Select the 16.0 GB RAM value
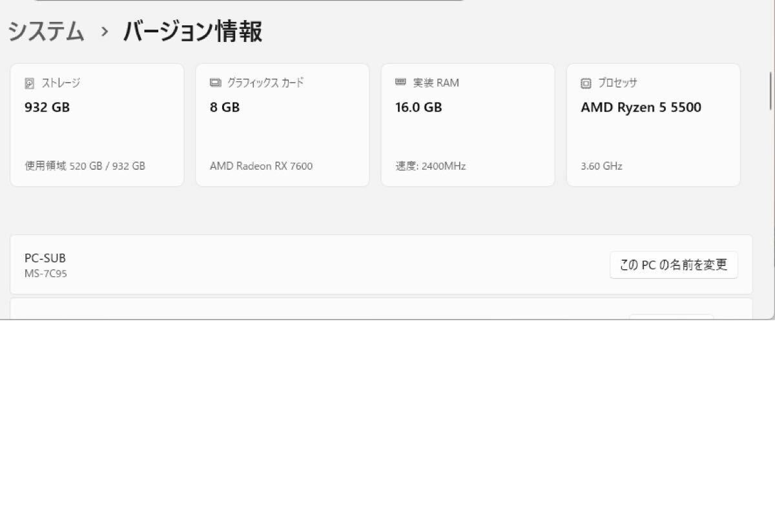 [417, 107]
